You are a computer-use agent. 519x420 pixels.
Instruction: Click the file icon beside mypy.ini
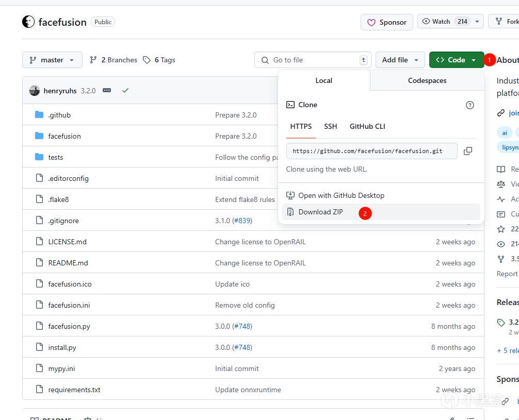39,368
